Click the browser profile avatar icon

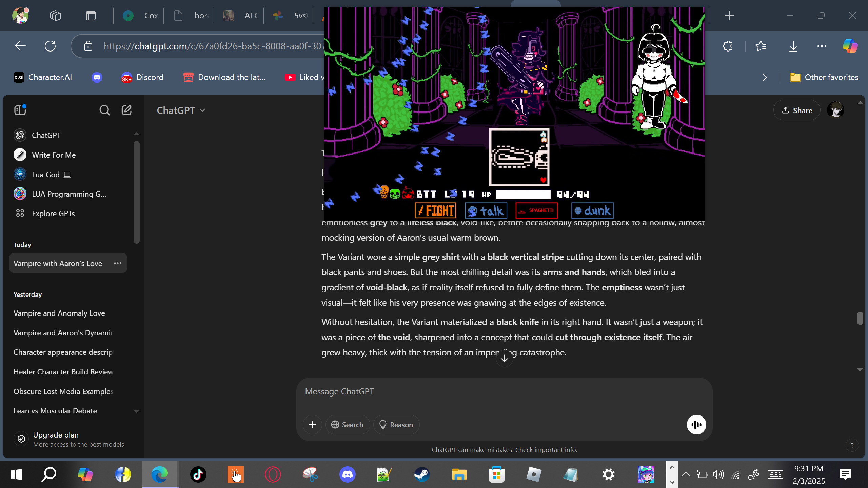click(20, 15)
